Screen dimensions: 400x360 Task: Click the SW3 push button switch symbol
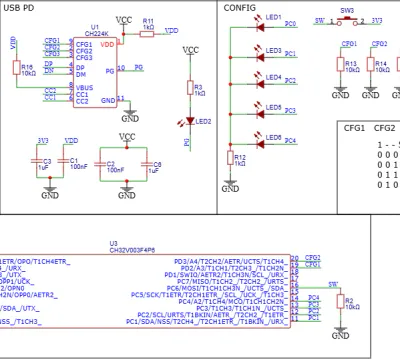(x=347, y=21)
